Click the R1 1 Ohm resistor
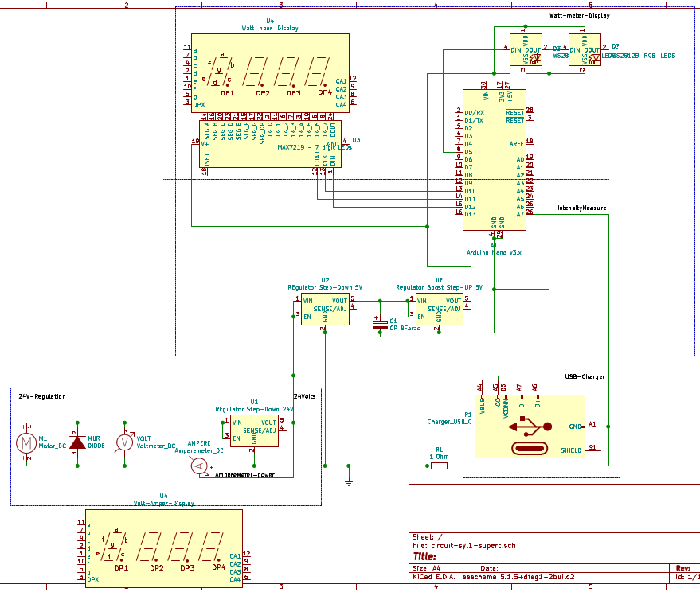Screen dimensions: 700x596 click(x=440, y=466)
